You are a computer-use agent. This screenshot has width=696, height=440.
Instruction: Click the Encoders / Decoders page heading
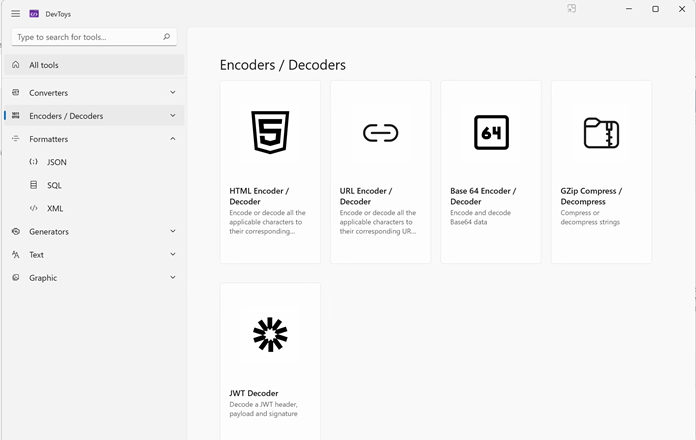pyautogui.click(x=283, y=65)
